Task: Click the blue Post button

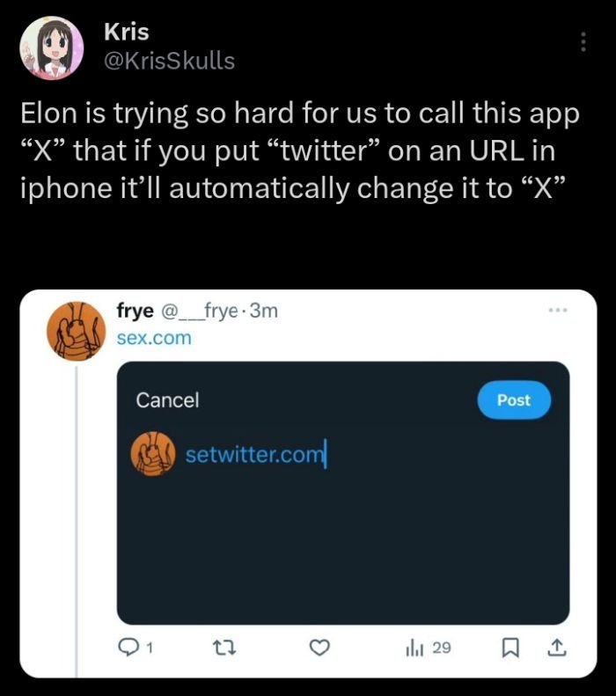Action: click(513, 399)
